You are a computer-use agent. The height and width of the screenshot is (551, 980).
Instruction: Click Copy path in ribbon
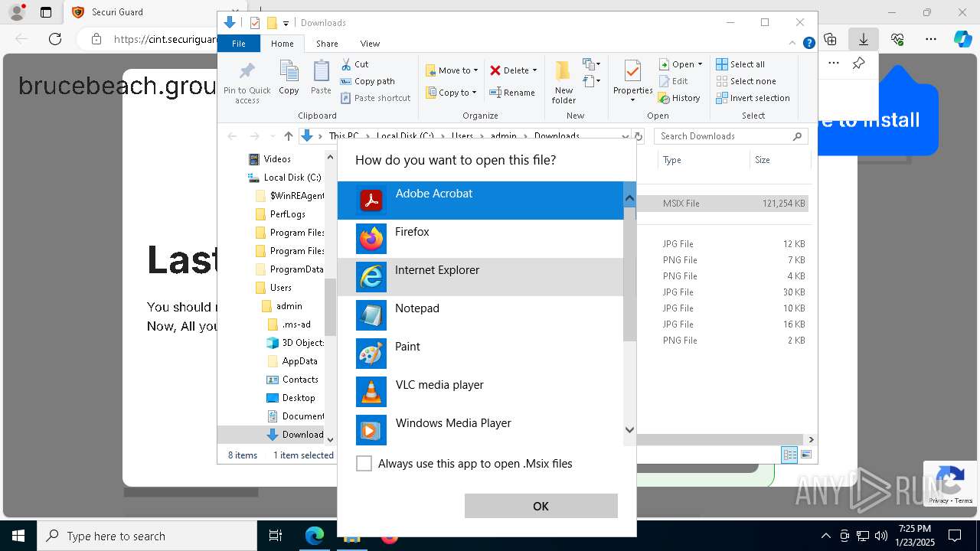click(x=367, y=81)
